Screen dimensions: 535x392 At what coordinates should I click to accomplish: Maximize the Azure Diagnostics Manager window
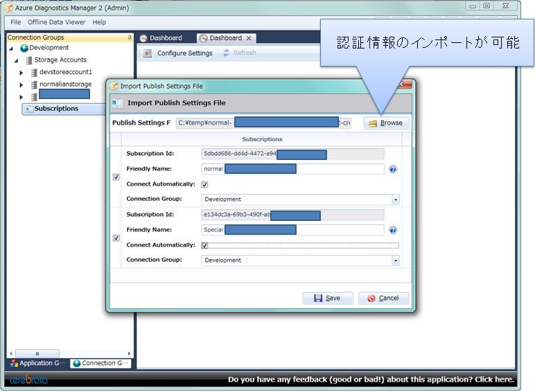point(487,6)
